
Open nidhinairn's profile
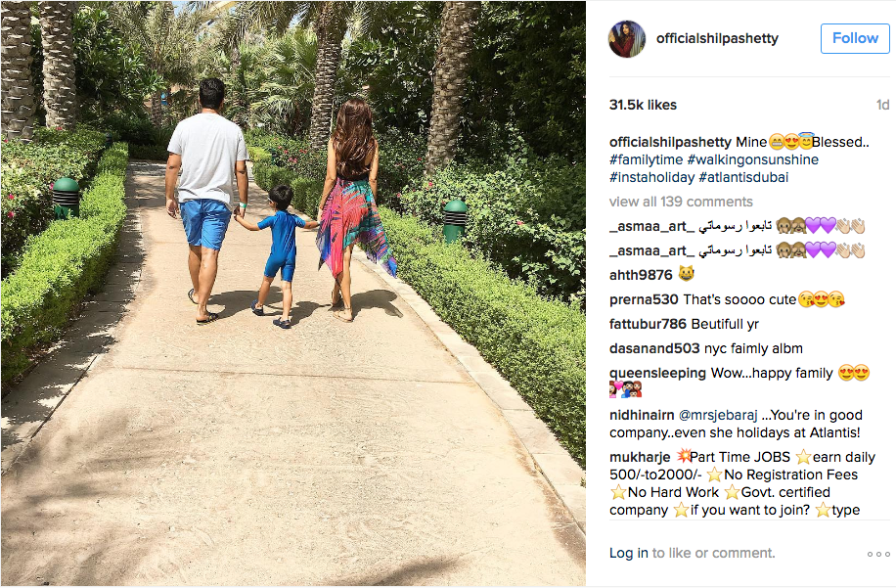click(642, 415)
